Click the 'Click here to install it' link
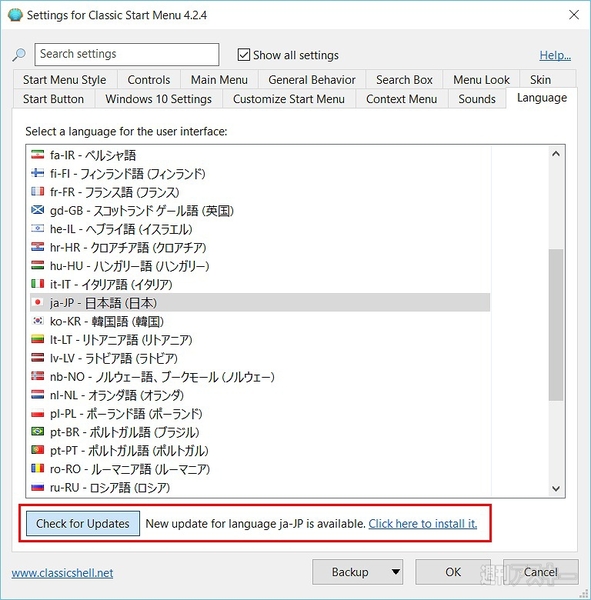591x600 pixels. tap(423, 523)
